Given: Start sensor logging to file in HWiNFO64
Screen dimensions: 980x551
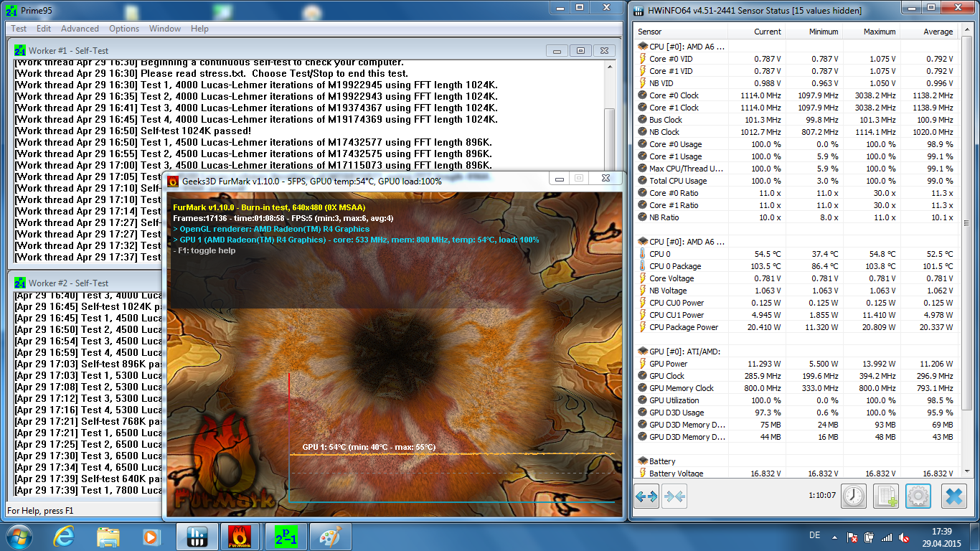Looking at the screenshot, I should pyautogui.click(x=886, y=496).
